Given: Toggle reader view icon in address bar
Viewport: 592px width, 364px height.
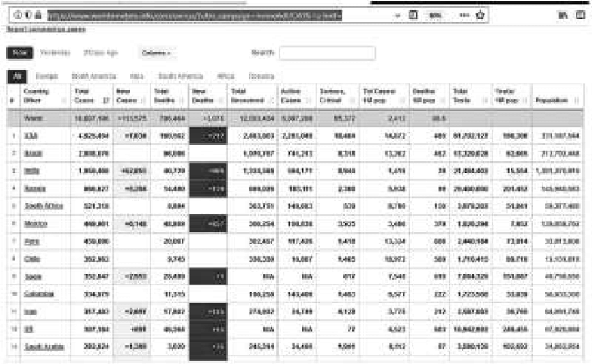Looking at the screenshot, I should (414, 15).
